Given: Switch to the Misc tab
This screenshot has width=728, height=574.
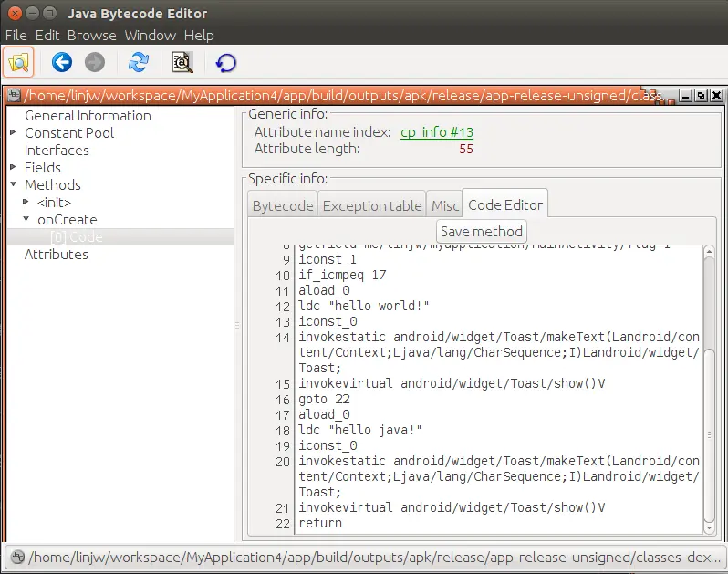Looking at the screenshot, I should pyautogui.click(x=445, y=205).
